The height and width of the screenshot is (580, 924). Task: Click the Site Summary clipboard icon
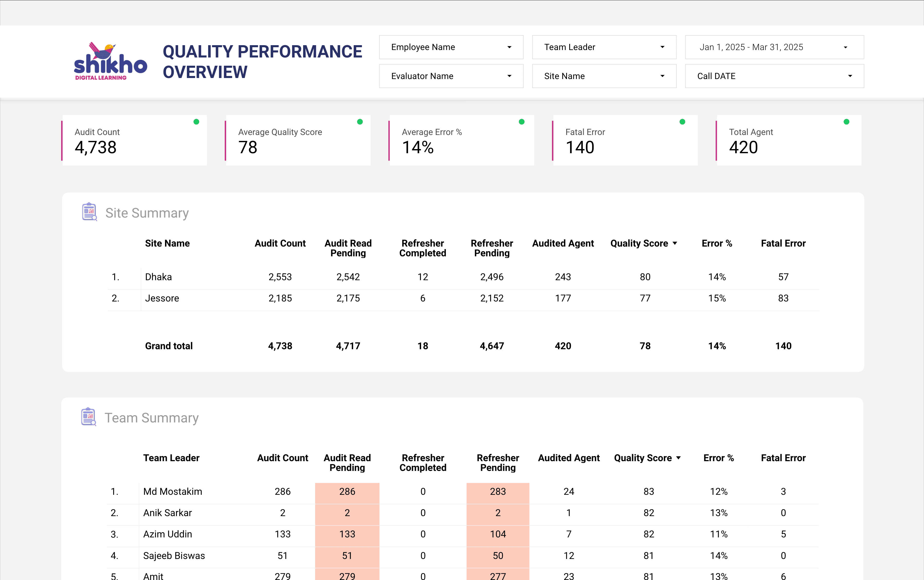[89, 211]
